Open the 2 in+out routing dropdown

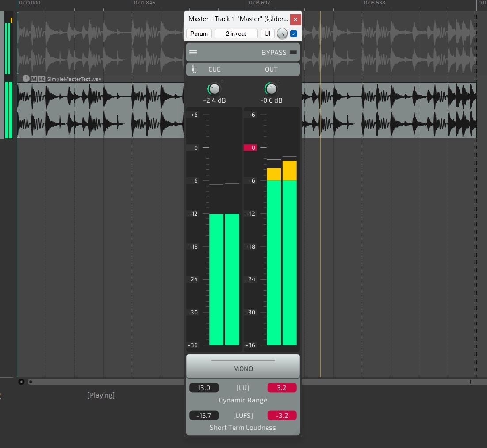[236, 34]
